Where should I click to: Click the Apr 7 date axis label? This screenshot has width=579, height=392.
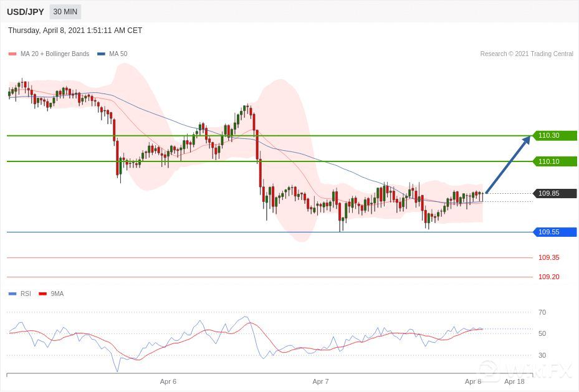click(320, 381)
